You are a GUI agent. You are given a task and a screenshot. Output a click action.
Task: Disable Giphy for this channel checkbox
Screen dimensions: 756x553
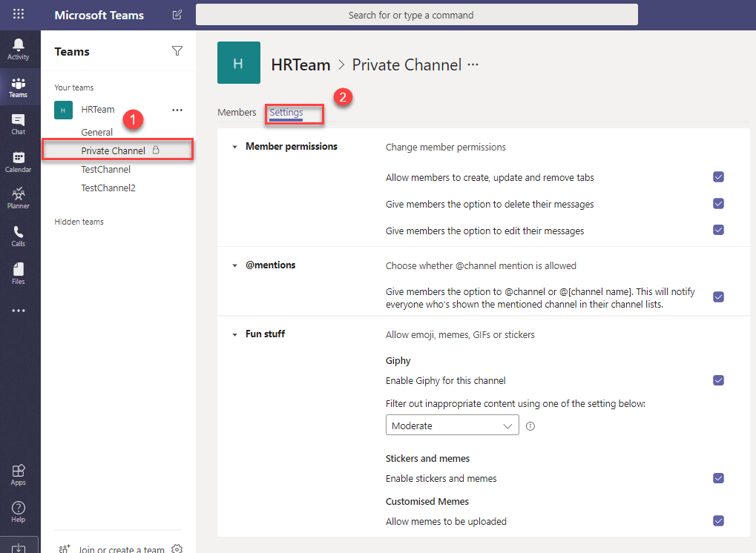point(717,380)
